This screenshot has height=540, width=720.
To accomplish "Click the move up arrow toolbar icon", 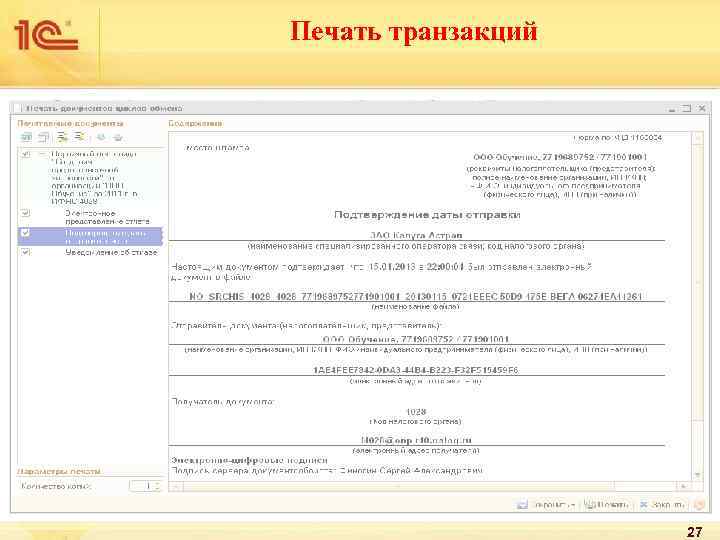I will [x=101, y=137].
